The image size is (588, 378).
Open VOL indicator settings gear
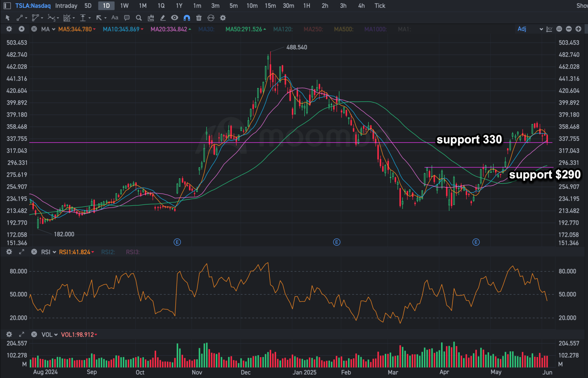(9, 335)
